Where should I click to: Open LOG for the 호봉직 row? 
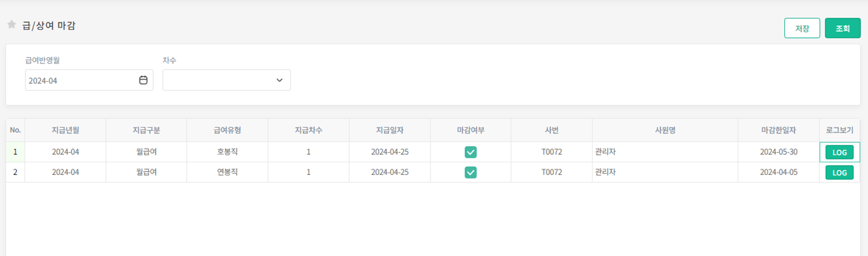[x=839, y=152]
